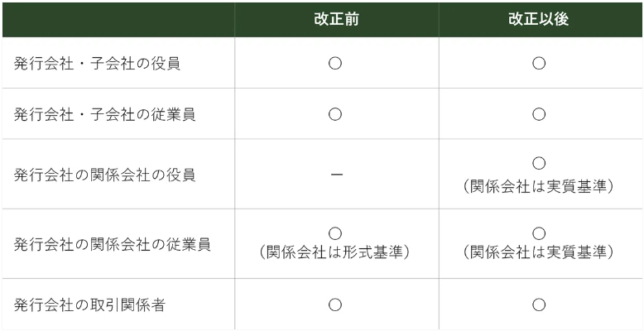644x331 pixels.
Task: Select the 発行会社の関係会社の従業員 row label
Action: coord(112,244)
